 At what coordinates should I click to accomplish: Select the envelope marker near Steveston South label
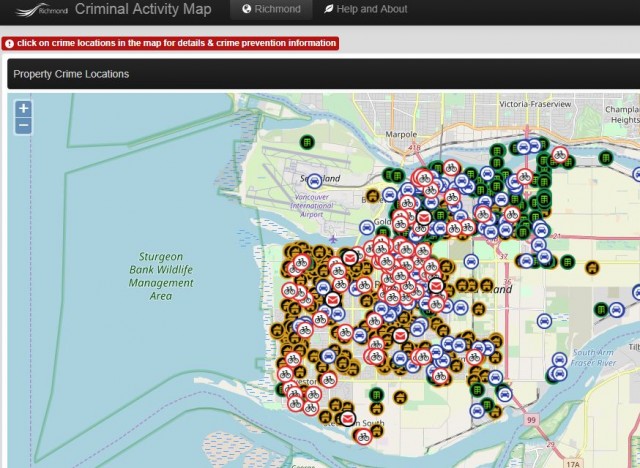click(x=347, y=419)
